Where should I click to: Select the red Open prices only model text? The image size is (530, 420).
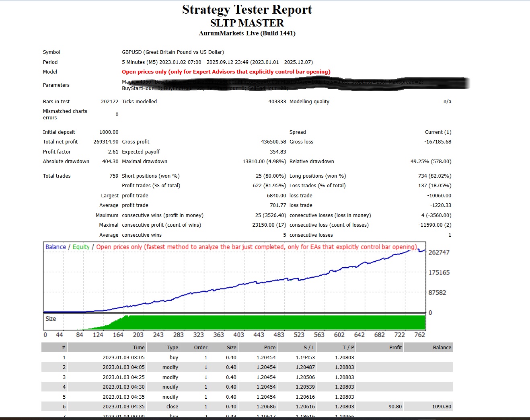(x=226, y=72)
